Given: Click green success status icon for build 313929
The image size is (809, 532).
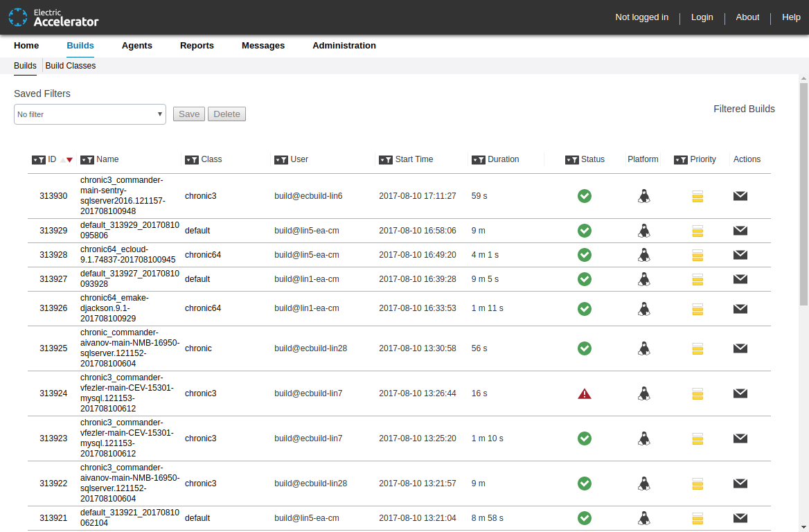Looking at the screenshot, I should point(585,231).
